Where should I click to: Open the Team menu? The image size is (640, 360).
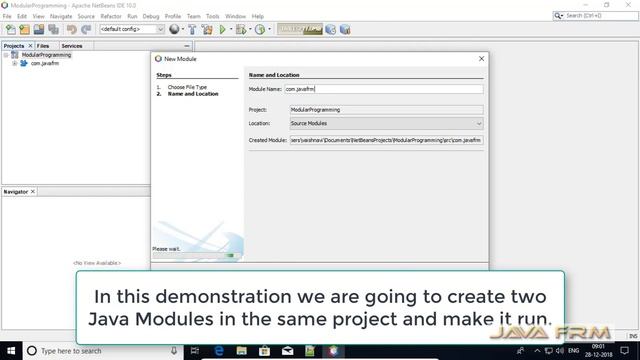(x=193, y=16)
